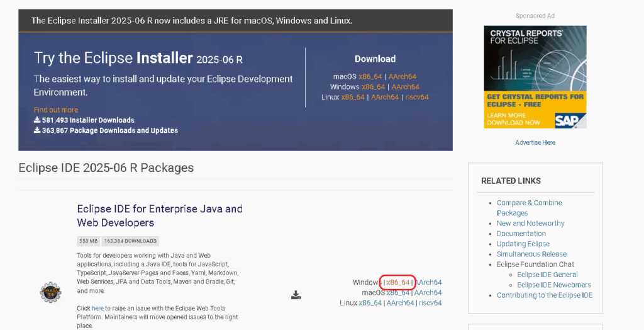This screenshot has height=330, width=644.
Task: Open Simultaneous Release link
Action: click(531, 254)
